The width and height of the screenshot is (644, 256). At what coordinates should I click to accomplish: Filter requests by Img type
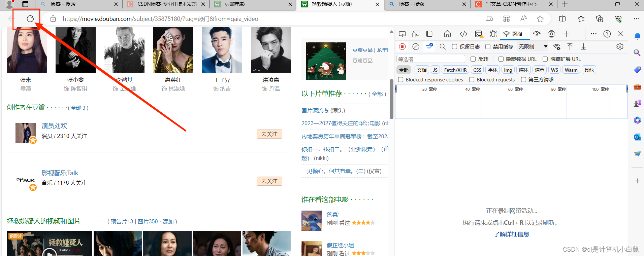[x=508, y=70]
